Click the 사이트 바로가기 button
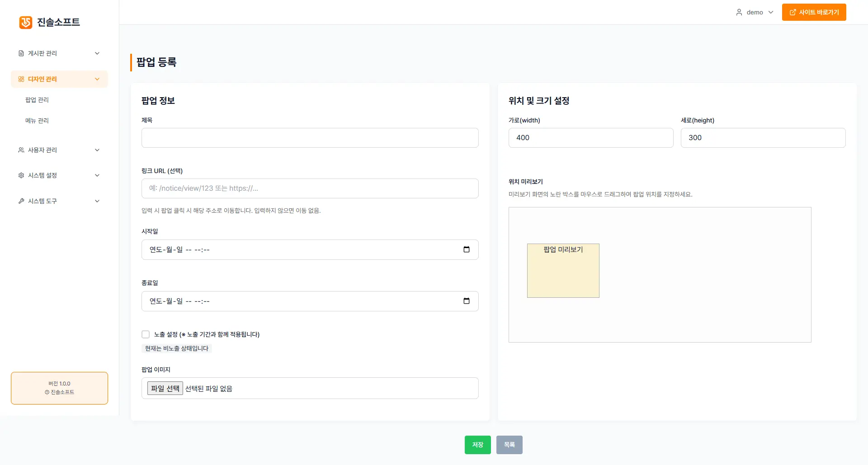The width and height of the screenshot is (868, 465). point(814,12)
